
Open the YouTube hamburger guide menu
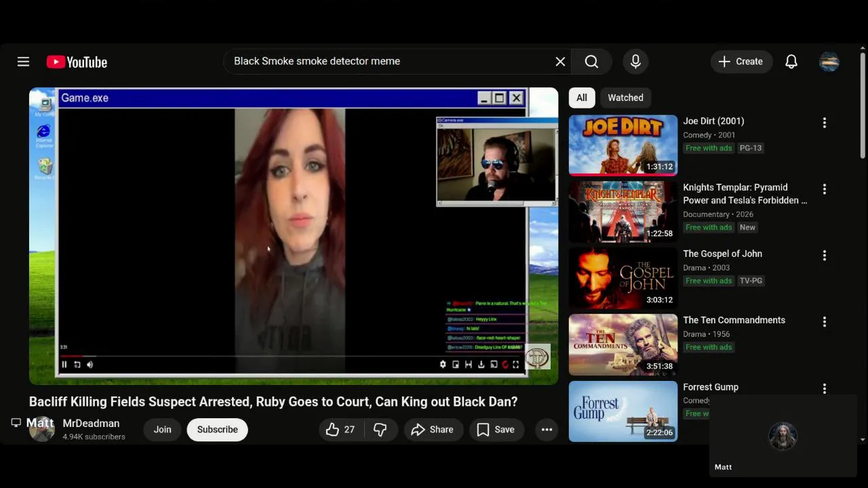click(x=23, y=62)
